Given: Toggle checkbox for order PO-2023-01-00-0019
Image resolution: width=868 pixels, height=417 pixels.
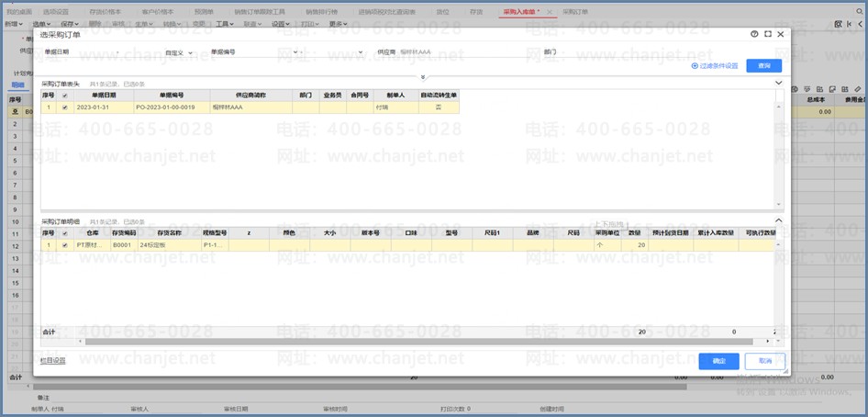Looking at the screenshot, I should 65,107.
